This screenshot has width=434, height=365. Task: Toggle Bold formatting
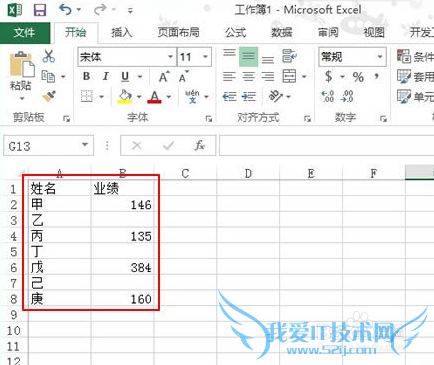pos(86,76)
